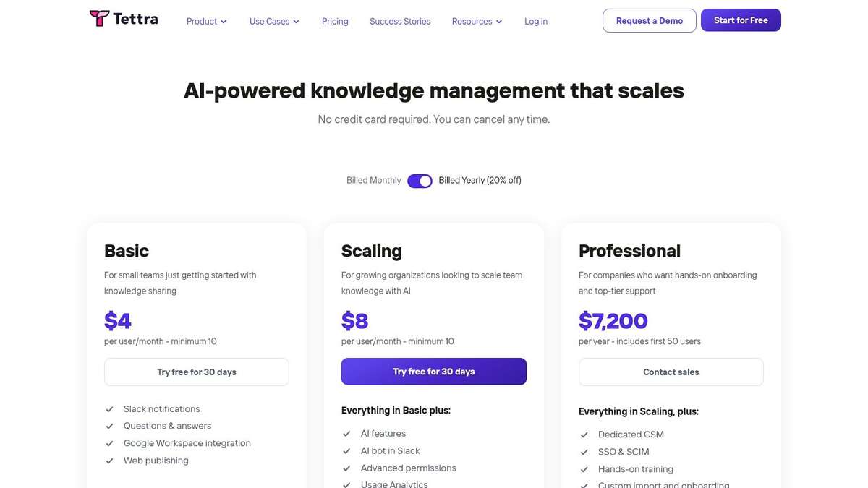Click the checkmark next to Dedicated CSM
This screenshot has width=868, height=488.
point(584,435)
